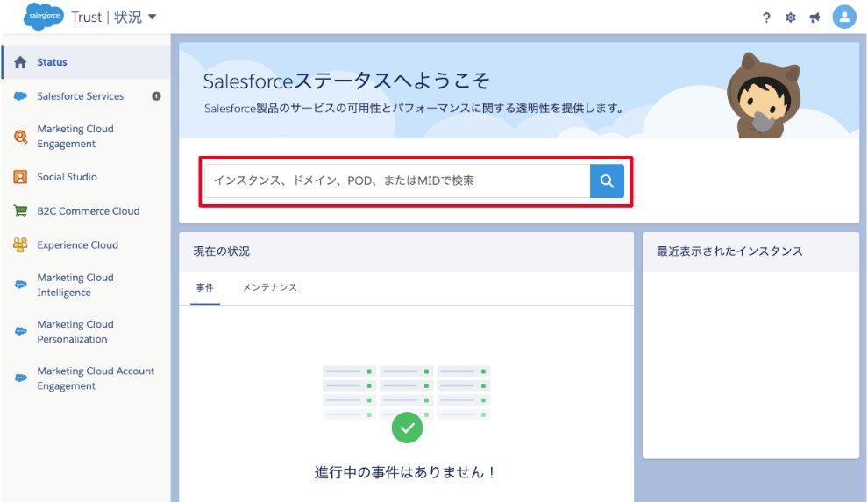Focus the instance and domain search field
Viewport: 868px width, 502px height.
click(x=397, y=180)
